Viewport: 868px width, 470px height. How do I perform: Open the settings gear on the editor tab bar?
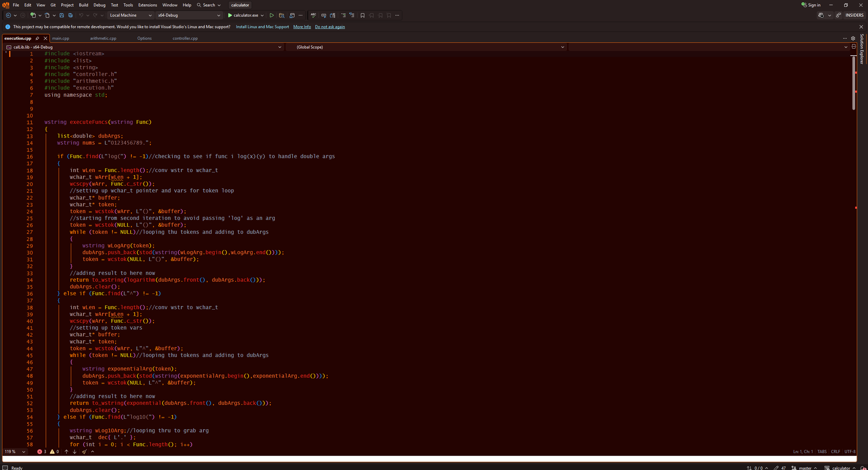[853, 38]
